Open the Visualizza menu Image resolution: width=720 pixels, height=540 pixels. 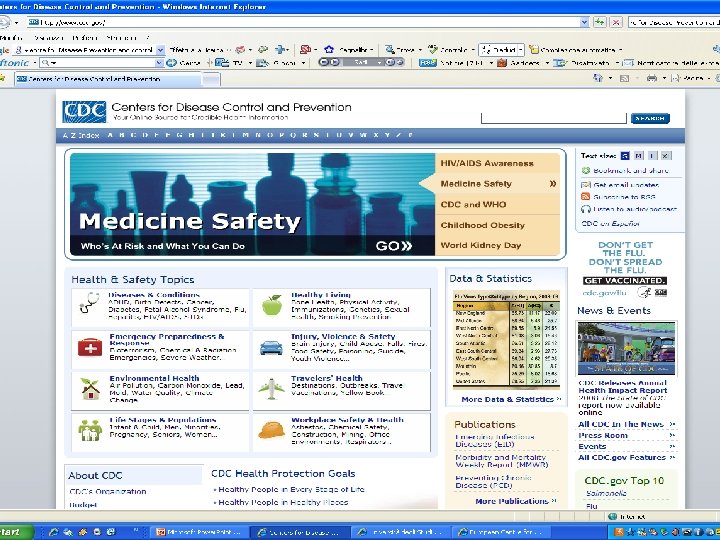pyautogui.click(x=49, y=38)
